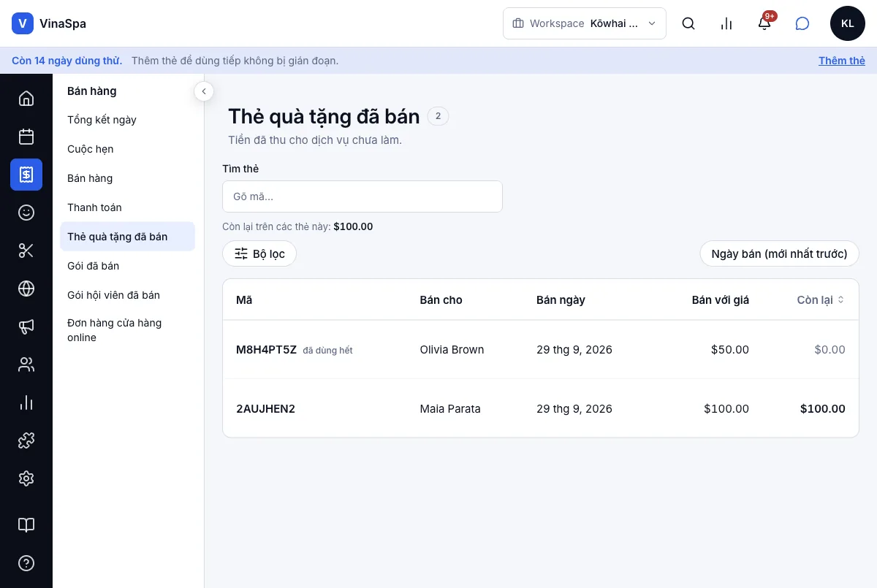The height and width of the screenshot is (588, 877).
Task: Click customer name Olivia Brown
Action: click(452, 350)
